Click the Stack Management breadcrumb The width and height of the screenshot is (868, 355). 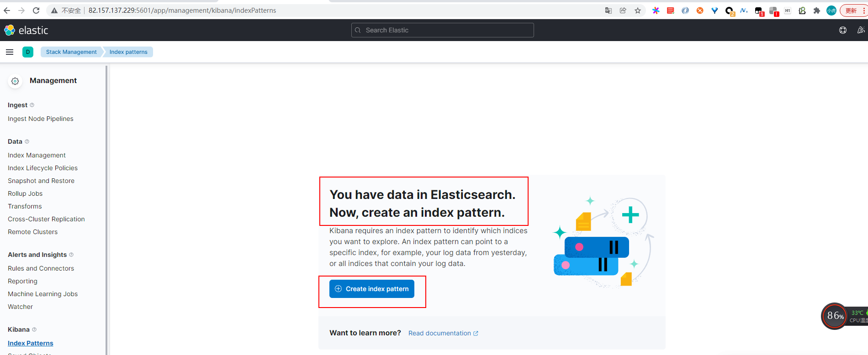pyautogui.click(x=71, y=52)
